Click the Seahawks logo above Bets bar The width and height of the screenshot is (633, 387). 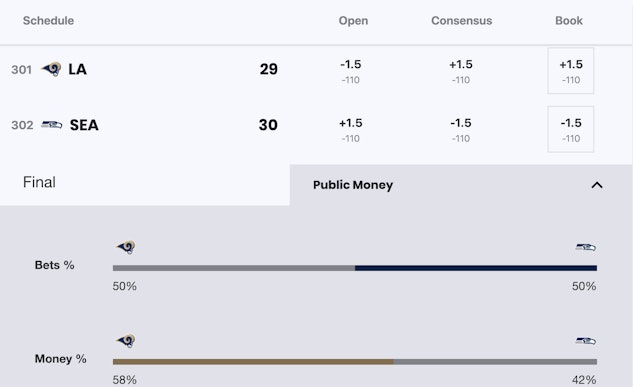(586, 247)
